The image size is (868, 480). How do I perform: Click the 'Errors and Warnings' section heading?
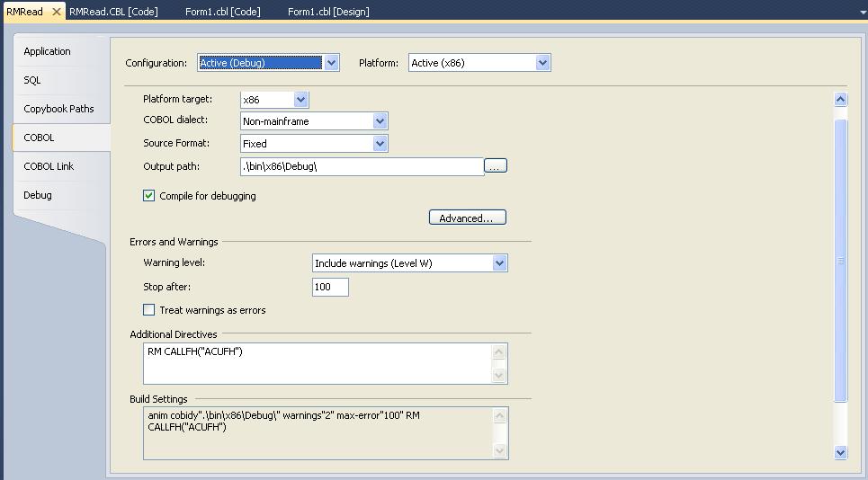[174, 242]
